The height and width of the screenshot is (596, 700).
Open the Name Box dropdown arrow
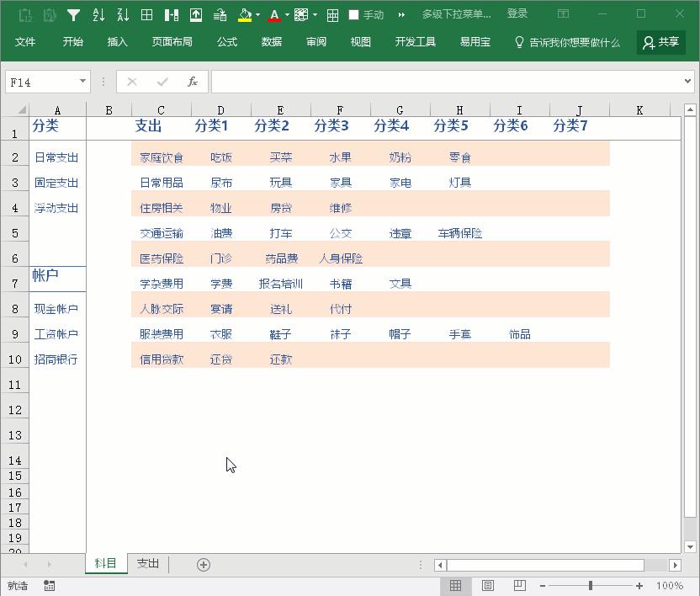click(x=81, y=82)
